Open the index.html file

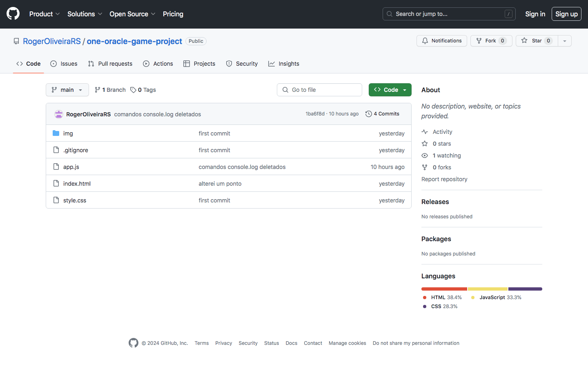click(x=77, y=184)
